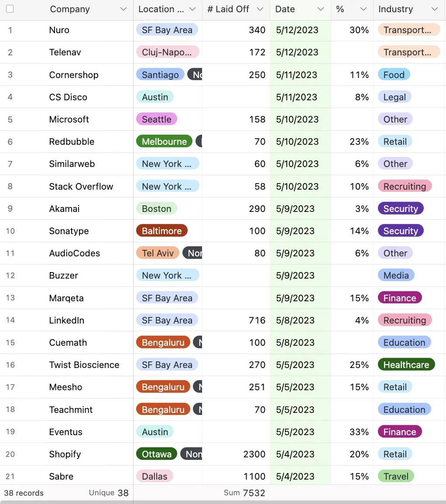The width and height of the screenshot is (446, 504).
Task: Open the Industry column dropdown chevron
Action: pos(434,9)
